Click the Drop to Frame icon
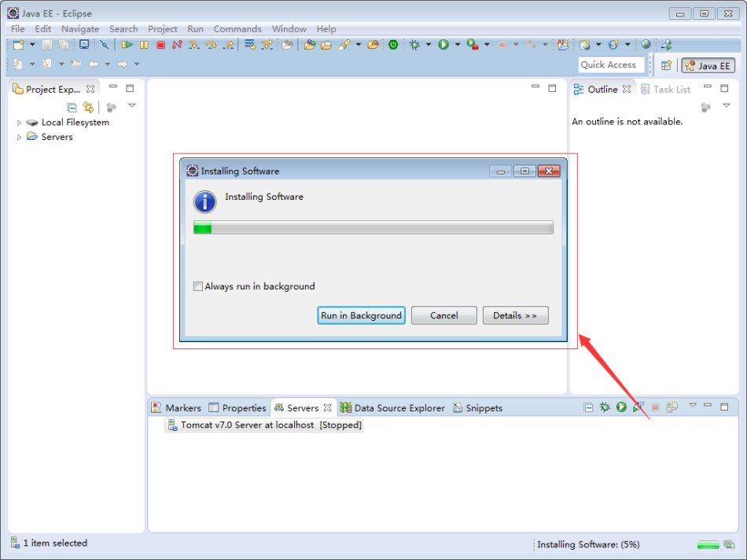This screenshot has height=560, width=747. 250,45
